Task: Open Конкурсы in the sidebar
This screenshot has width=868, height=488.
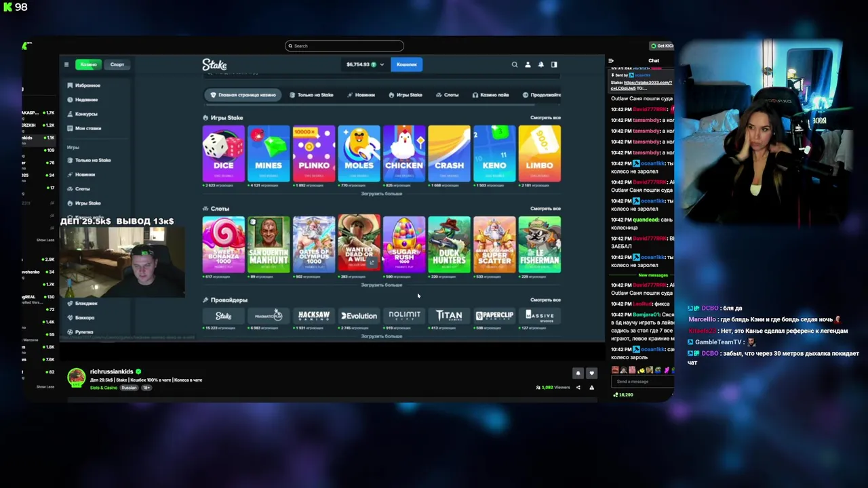Action: pyautogui.click(x=82, y=114)
